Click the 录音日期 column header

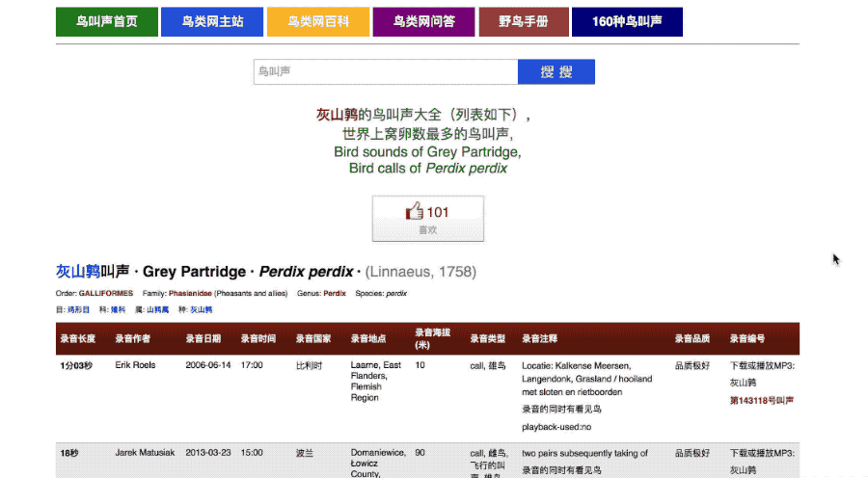(x=203, y=338)
